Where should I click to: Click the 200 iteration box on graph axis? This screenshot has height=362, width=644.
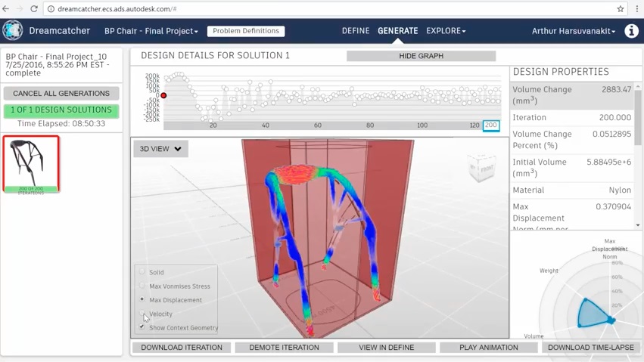click(x=491, y=125)
